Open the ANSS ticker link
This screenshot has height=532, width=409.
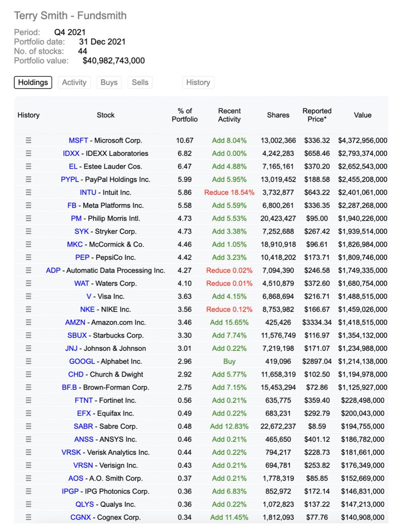[84, 440]
